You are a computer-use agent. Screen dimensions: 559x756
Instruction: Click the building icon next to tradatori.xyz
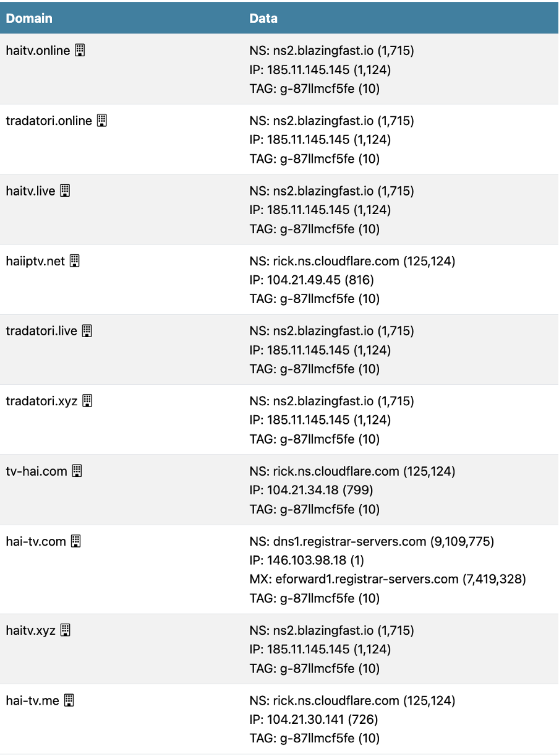87,401
